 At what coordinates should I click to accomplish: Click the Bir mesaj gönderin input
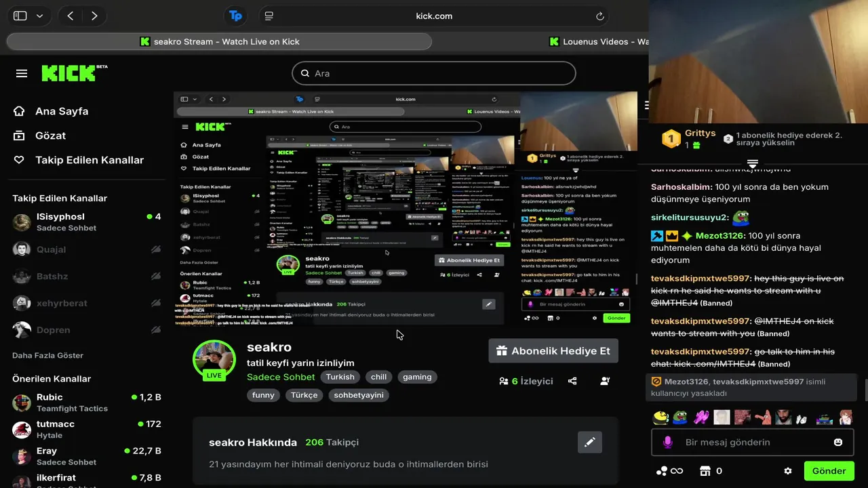[x=752, y=442]
